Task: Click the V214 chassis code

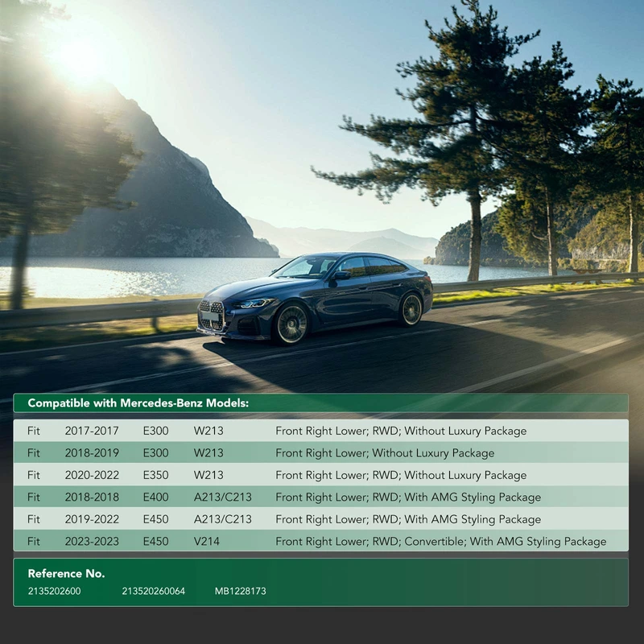Action: click(x=208, y=542)
